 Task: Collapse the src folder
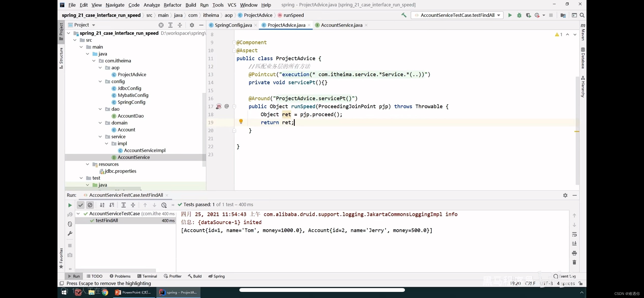(75, 40)
